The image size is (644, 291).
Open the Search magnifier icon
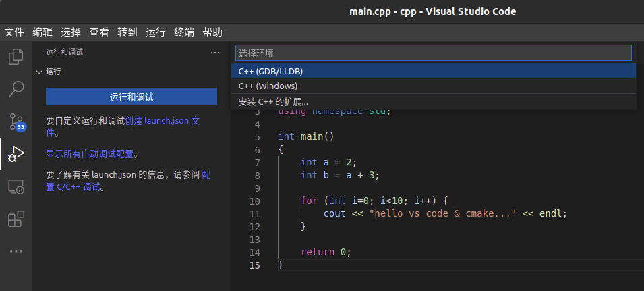(16, 88)
